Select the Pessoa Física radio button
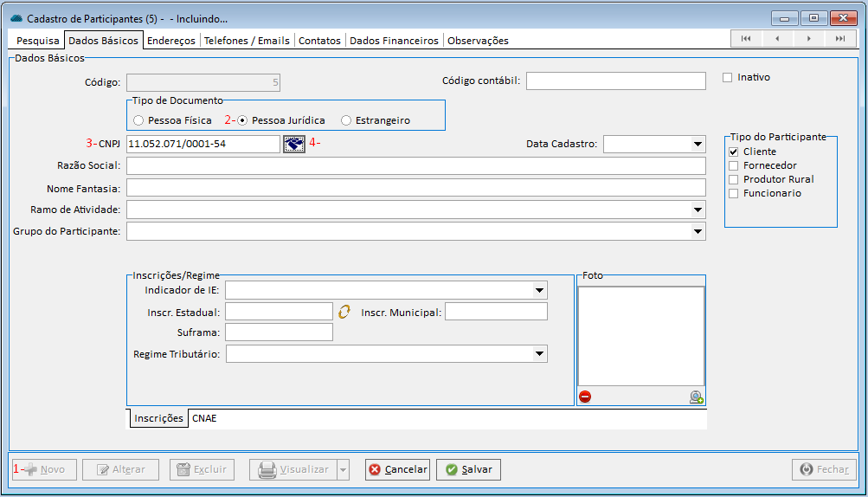The image size is (868, 497). click(x=138, y=120)
